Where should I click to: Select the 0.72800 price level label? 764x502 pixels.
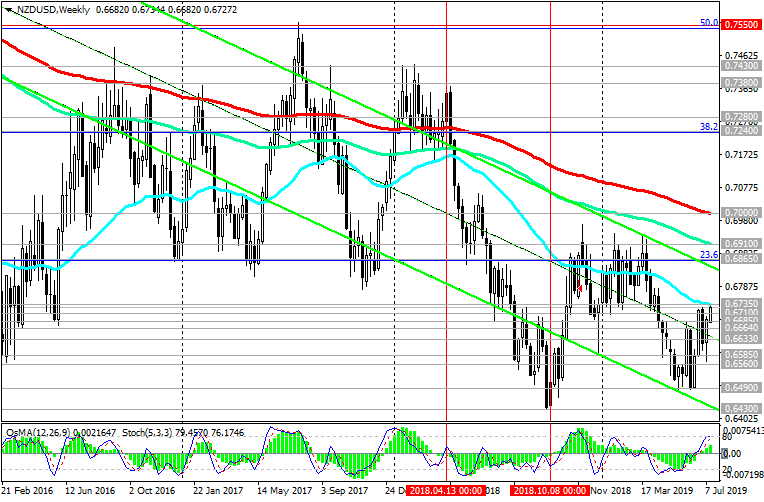coord(742,116)
